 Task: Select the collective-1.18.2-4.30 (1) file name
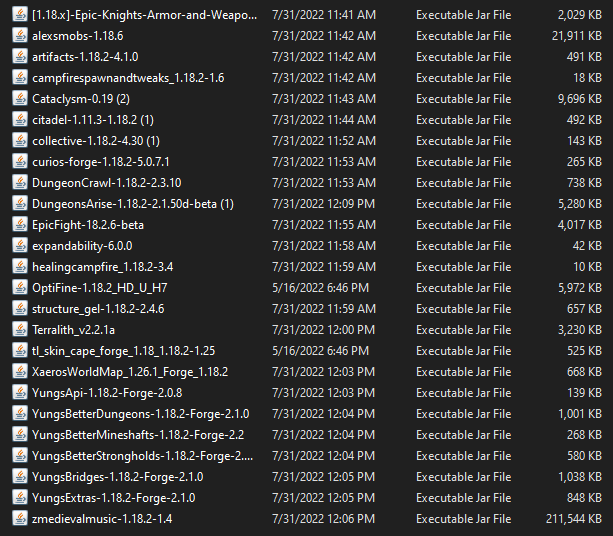point(96,141)
